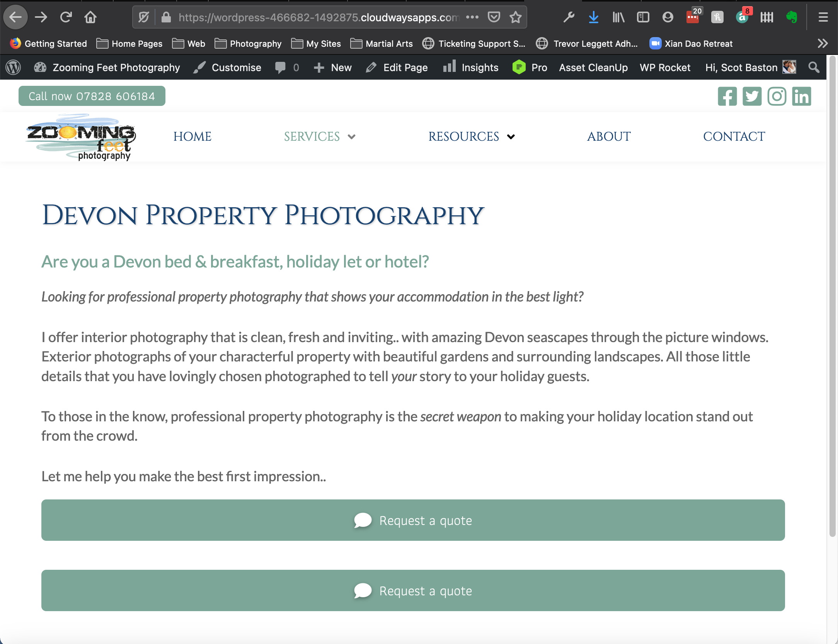This screenshot has height=644, width=838.
Task: Click the first Request a quote button
Action: coord(413,520)
